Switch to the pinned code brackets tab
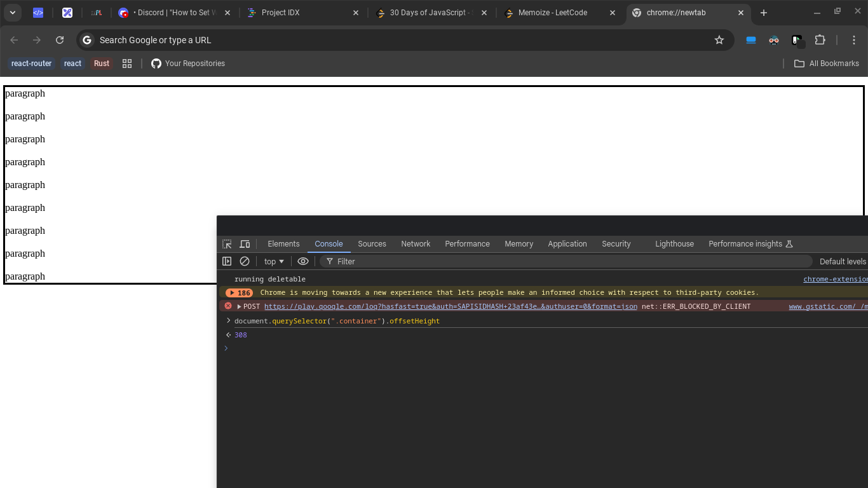868x488 pixels. click(38, 13)
